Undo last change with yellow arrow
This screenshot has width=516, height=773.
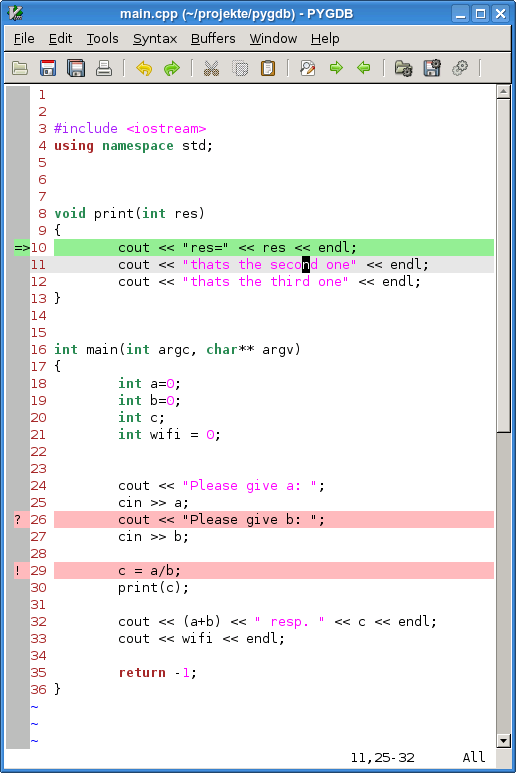144,68
